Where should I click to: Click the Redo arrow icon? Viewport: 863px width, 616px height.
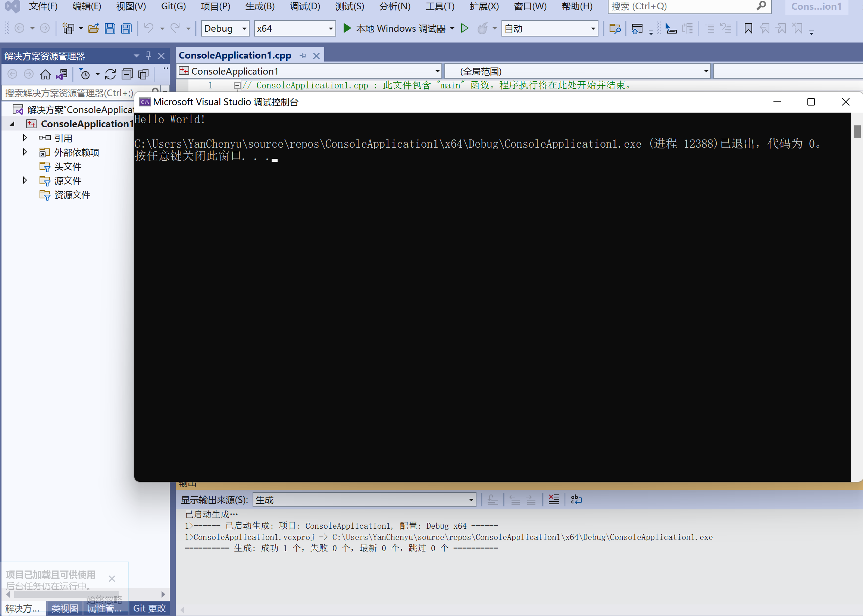coord(175,28)
